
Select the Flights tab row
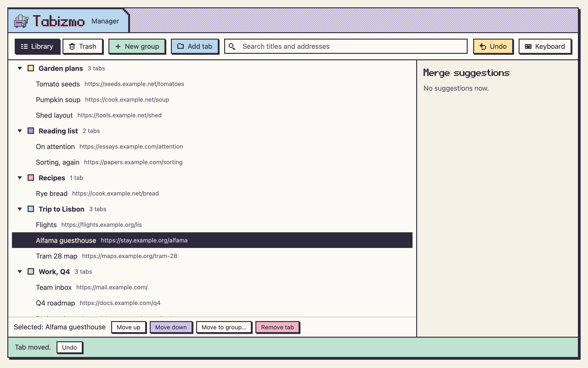tap(212, 225)
